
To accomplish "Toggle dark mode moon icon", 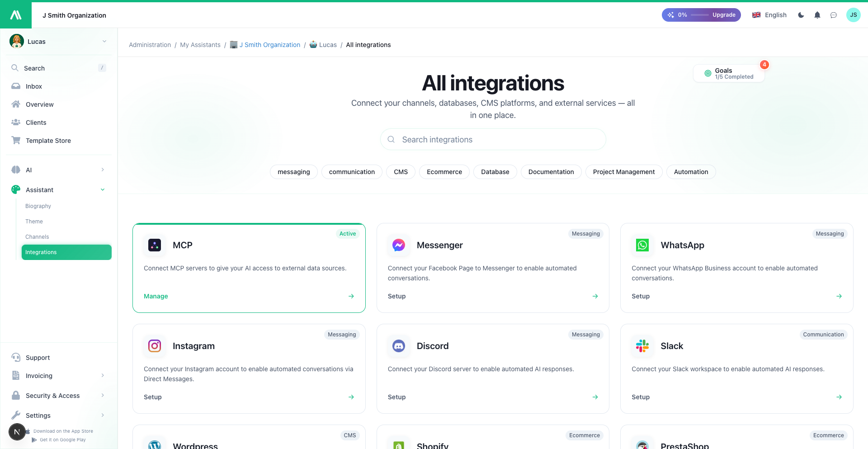I will [x=801, y=15].
